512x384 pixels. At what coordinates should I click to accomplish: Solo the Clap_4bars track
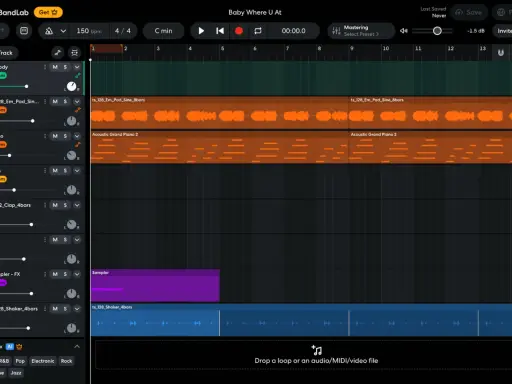[x=65, y=205]
